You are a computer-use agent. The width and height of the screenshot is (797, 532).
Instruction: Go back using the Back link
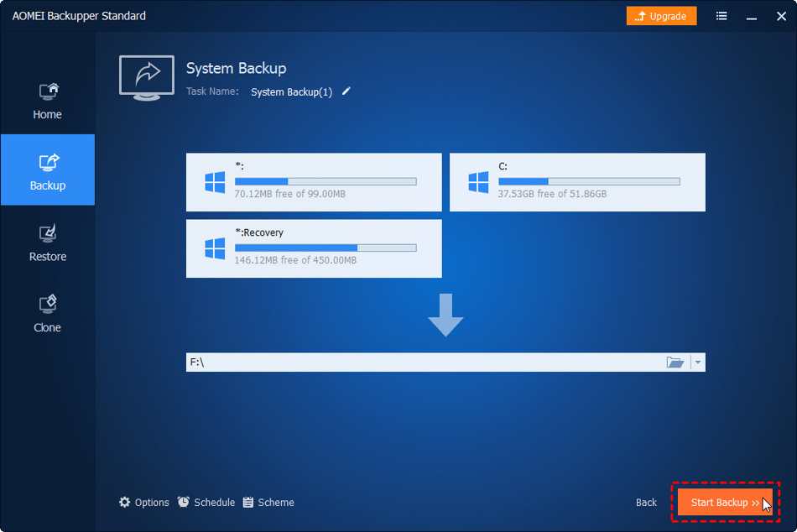[646, 502]
